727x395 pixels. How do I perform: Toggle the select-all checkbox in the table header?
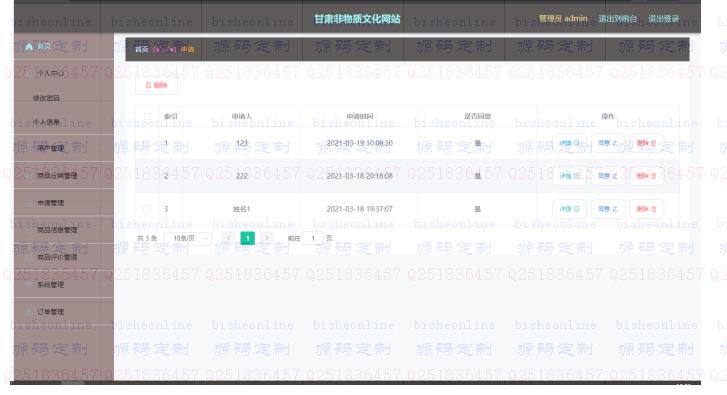pyautogui.click(x=147, y=116)
